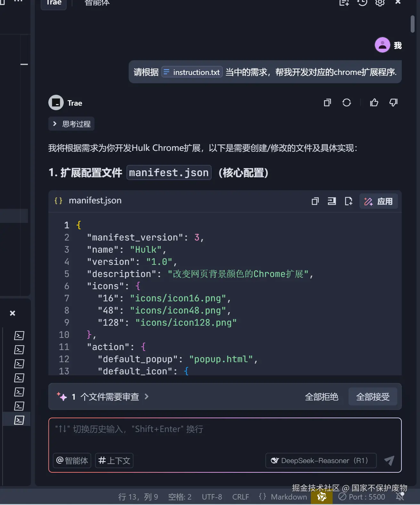
Task: Click code line "default_popup": "popup.html"
Action: tap(178, 359)
